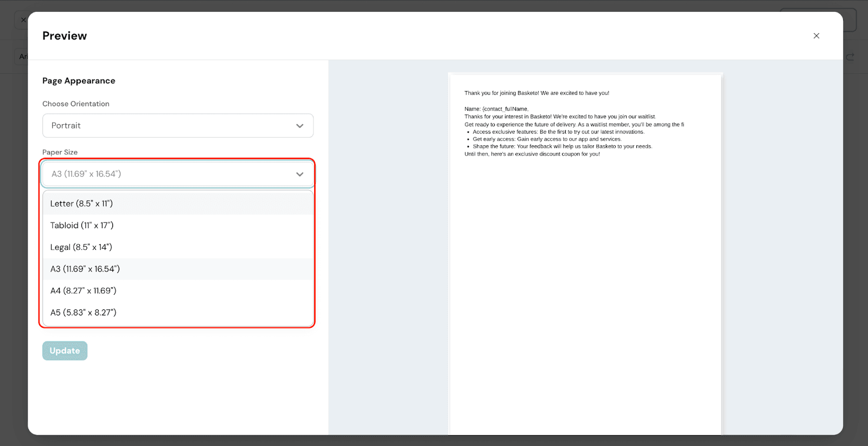Click the {contact_fullName} placeholder in the preview
This screenshot has width=868, height=446.
click(505, 109)
